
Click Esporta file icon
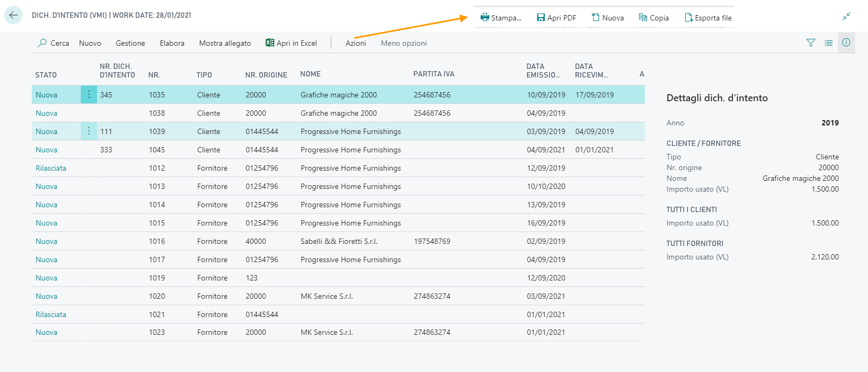[x=689, y=18]
